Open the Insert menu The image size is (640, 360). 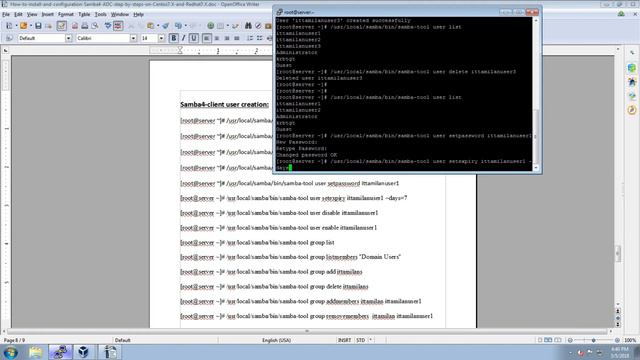[47, 14]
